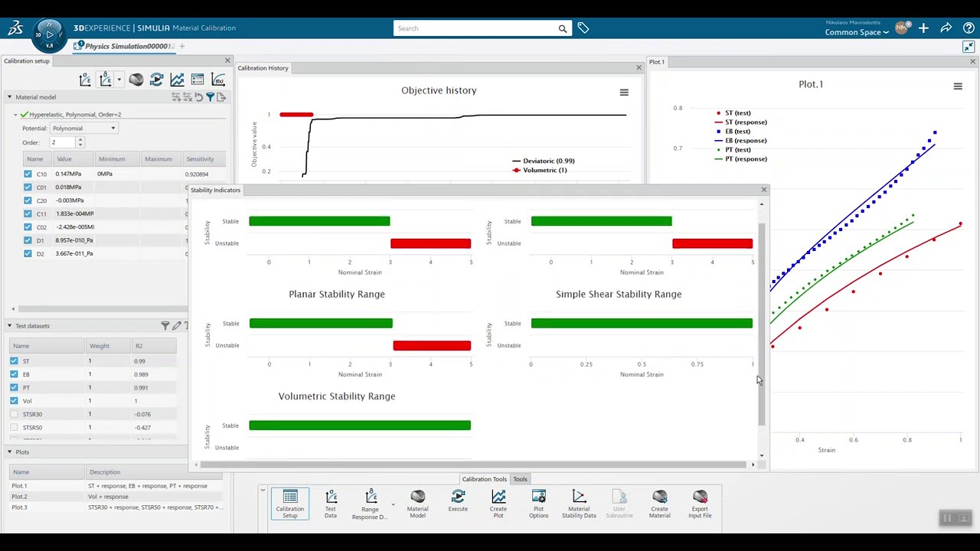Viewport: 980px width, 551px height.
Task: Click chart plot icon in Calibration setup toolbar
Action: click(177, 80)
